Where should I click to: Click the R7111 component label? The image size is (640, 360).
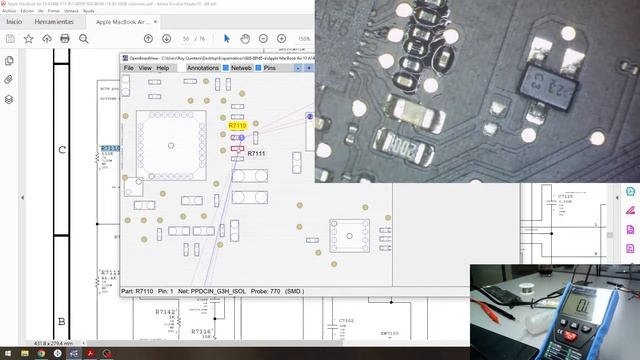[256, 153]
